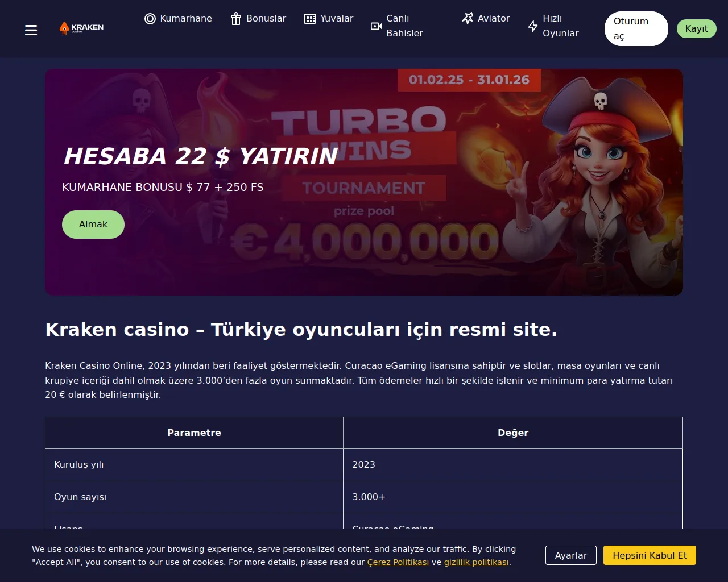Click the Yuvalar slots icon

(310, 19)
